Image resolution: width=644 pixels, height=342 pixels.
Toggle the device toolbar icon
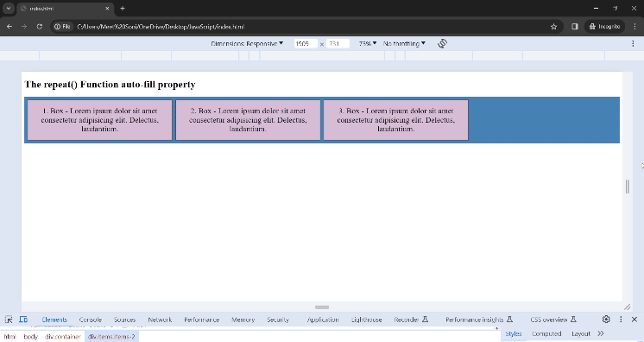point(23,320)
